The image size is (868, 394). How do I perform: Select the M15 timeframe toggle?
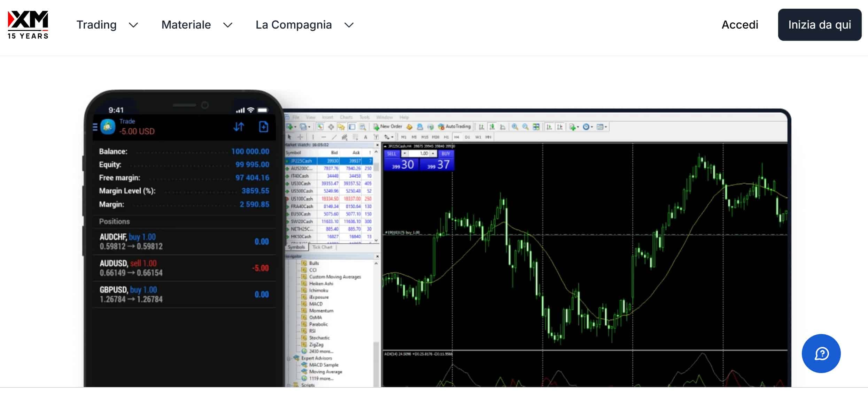coord(425,137)
